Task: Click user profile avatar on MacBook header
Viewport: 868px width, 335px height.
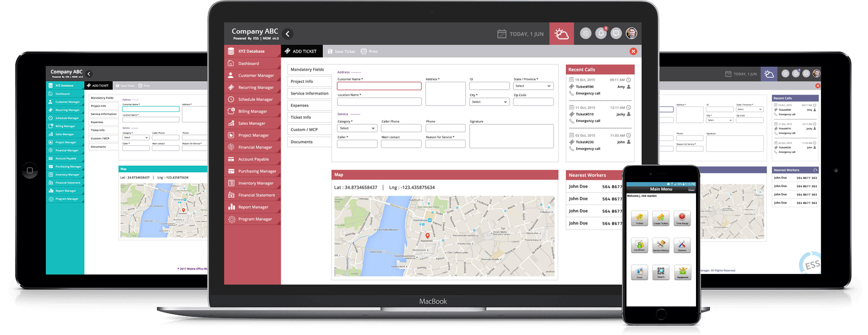Action: coord(632,34)
